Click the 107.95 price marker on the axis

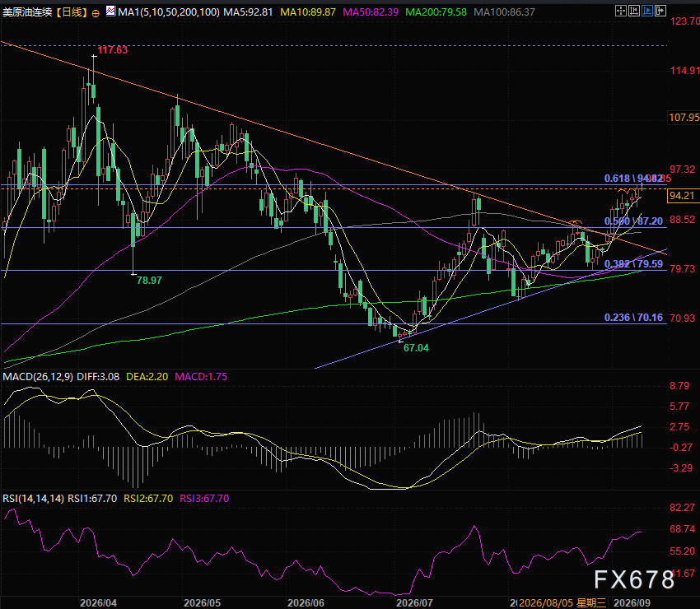point(684,118)
